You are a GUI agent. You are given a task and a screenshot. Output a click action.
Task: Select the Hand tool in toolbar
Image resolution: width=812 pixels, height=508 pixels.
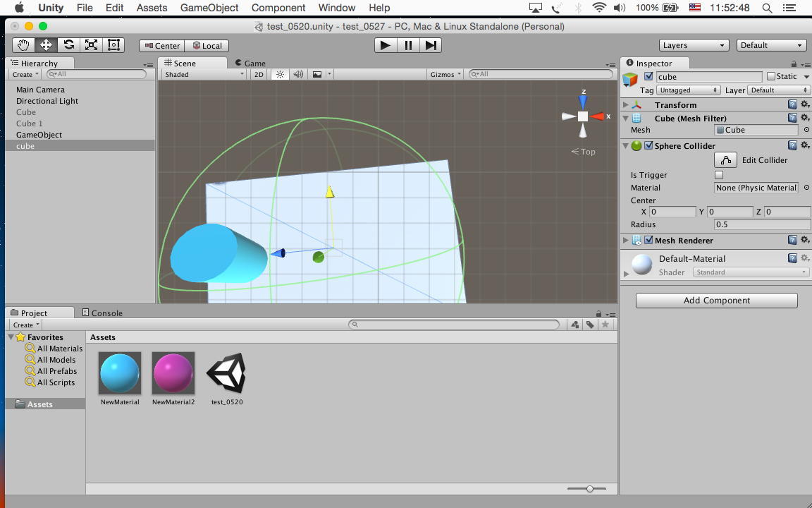(x=23, y=45)
